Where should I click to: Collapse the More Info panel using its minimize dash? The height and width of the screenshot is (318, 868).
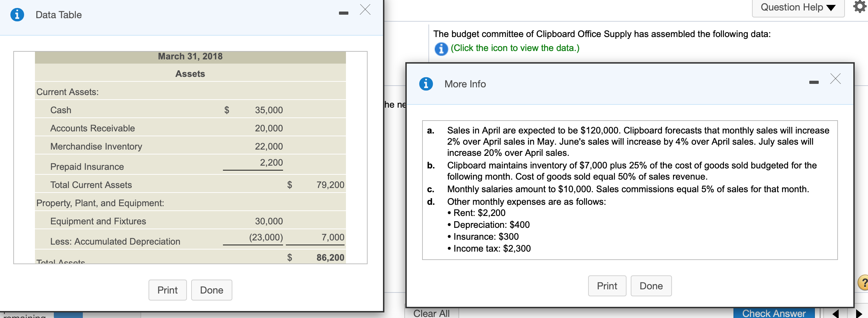point(813,82)
